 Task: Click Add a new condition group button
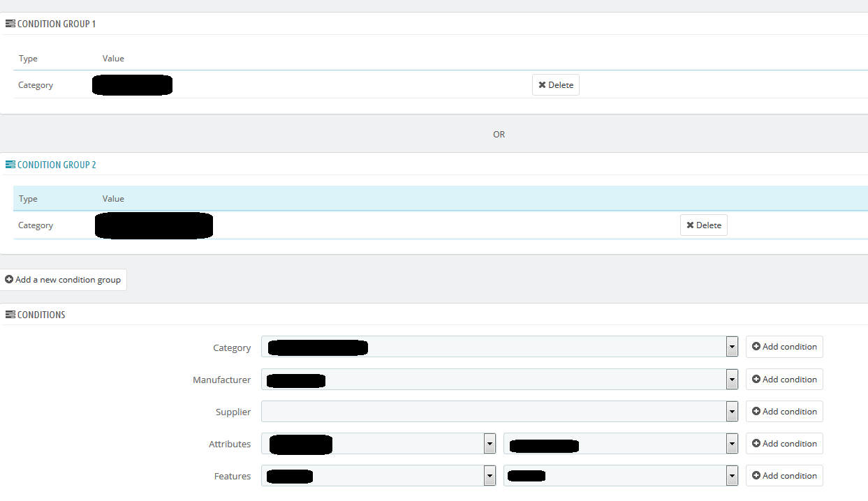[63, 280]
